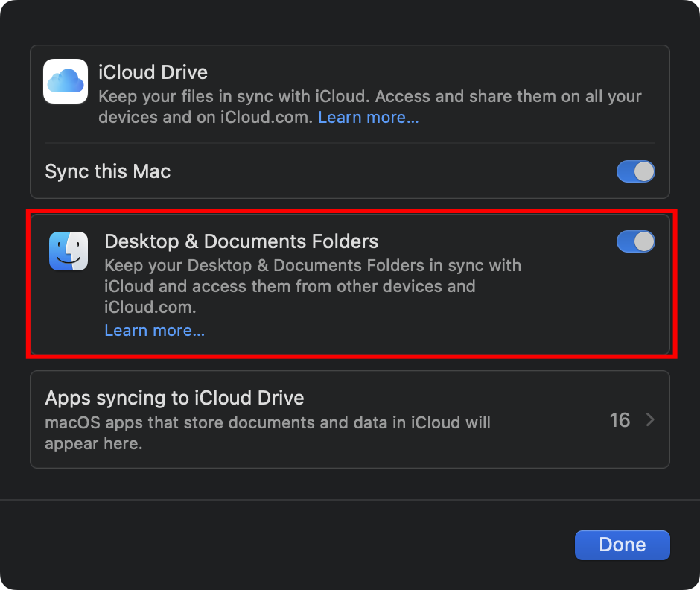Turn off the Sync this Mac switch
Viewport: 700px width, 590px height.
(x=636, y=171)
